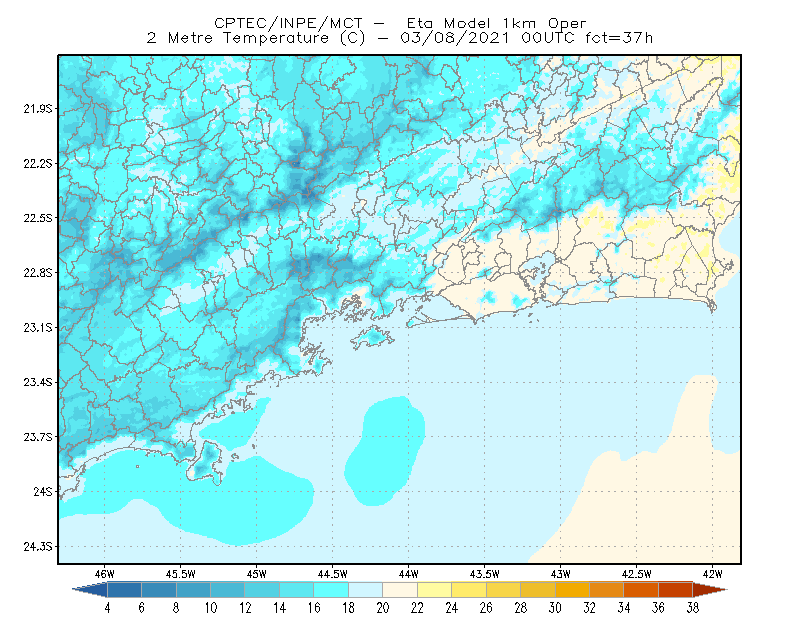Click the legend value 12
Viewport: 800px width, 618px height.
(x=245, y=608)
